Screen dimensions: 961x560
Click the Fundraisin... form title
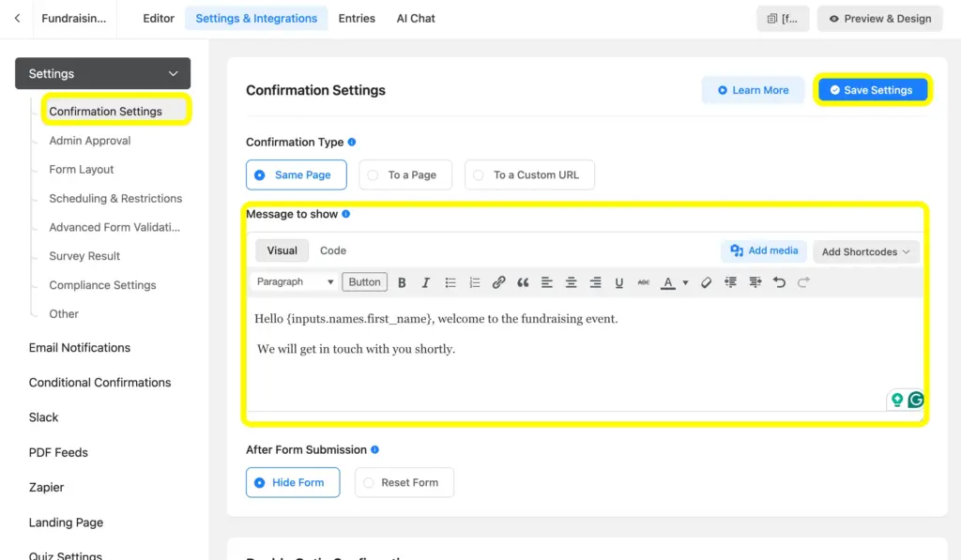tap(73, 19)
